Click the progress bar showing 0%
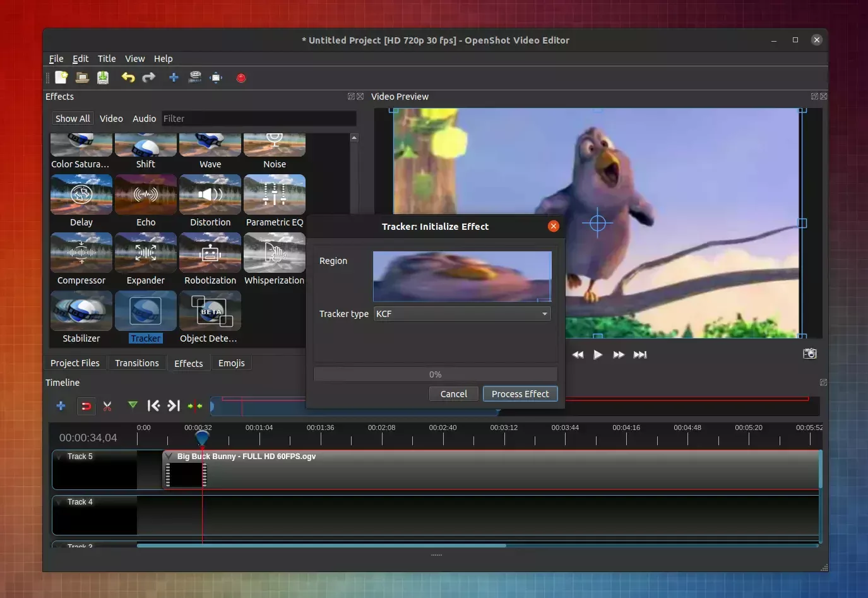Image resolution: width=868 pixels, height=598 pixels. tap(435, 374)
